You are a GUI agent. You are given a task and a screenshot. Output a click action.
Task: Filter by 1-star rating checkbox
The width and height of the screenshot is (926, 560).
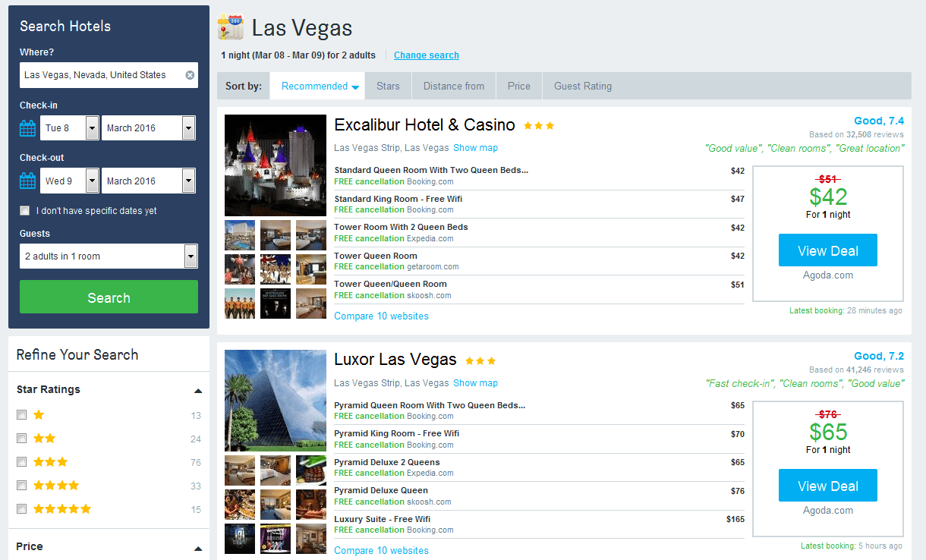[22, 415]
